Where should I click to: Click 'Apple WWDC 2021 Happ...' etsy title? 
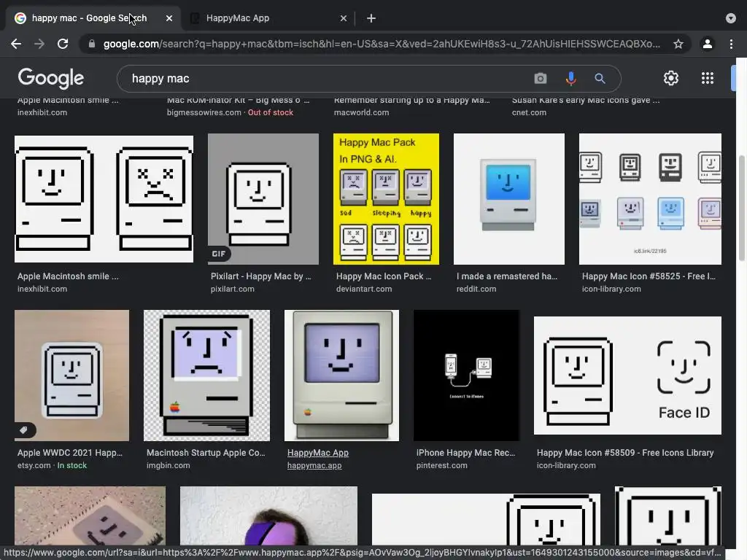70,453
